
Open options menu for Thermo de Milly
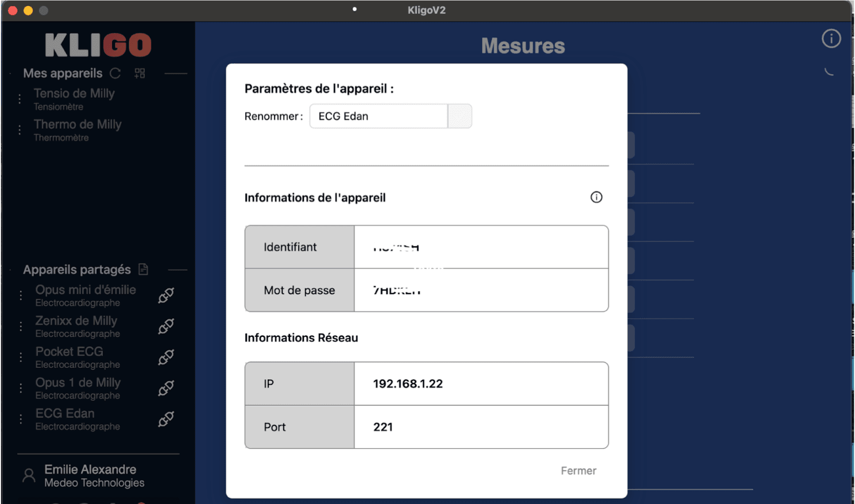pyautogui.click(x=19, y=130)
